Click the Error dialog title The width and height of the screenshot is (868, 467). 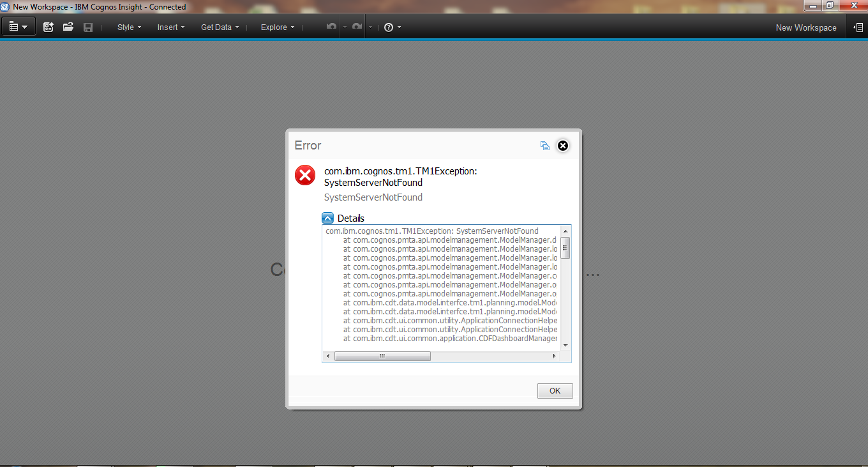pos(308,146)
